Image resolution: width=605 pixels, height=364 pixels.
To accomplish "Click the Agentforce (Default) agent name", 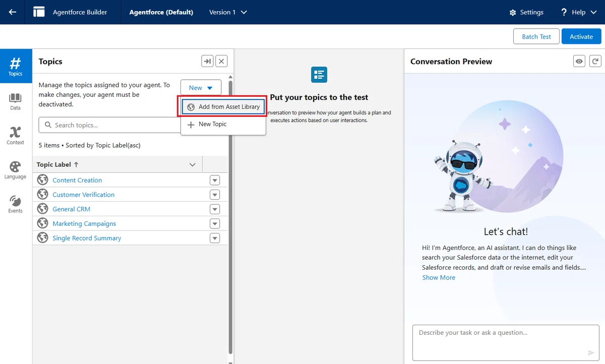I will click(x=161, y=12).
